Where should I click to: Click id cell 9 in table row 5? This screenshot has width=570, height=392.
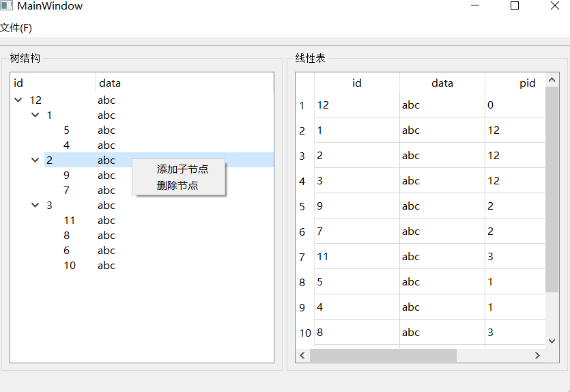pyautogui.click(x=357, y=206)
